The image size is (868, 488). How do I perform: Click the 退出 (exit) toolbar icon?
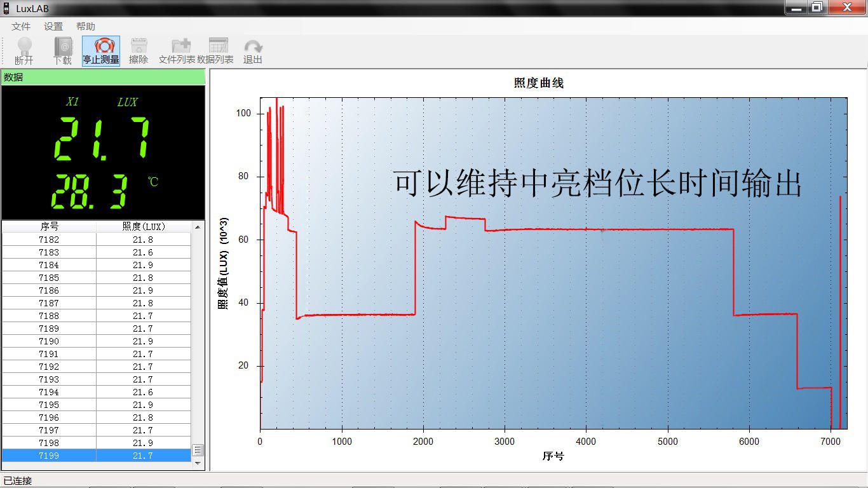(253, 50)
